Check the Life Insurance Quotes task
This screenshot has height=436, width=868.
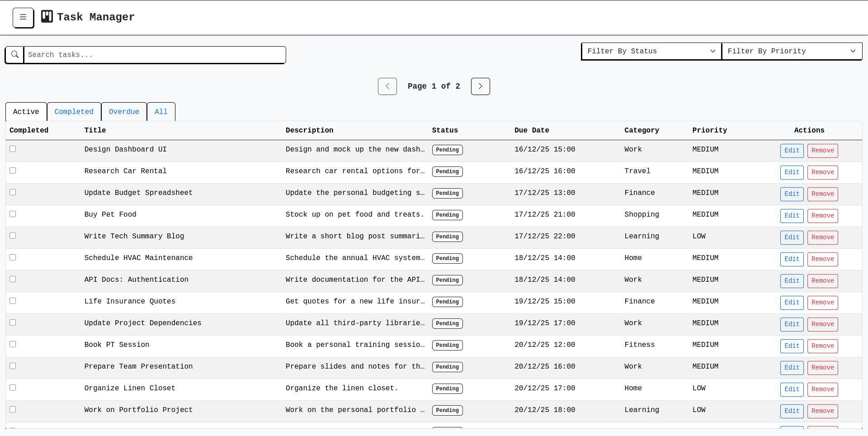click(x=13, y=300)
